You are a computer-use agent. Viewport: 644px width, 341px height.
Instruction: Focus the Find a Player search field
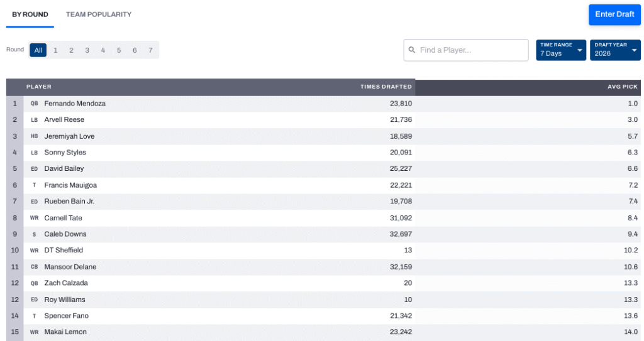coord(472,50)
